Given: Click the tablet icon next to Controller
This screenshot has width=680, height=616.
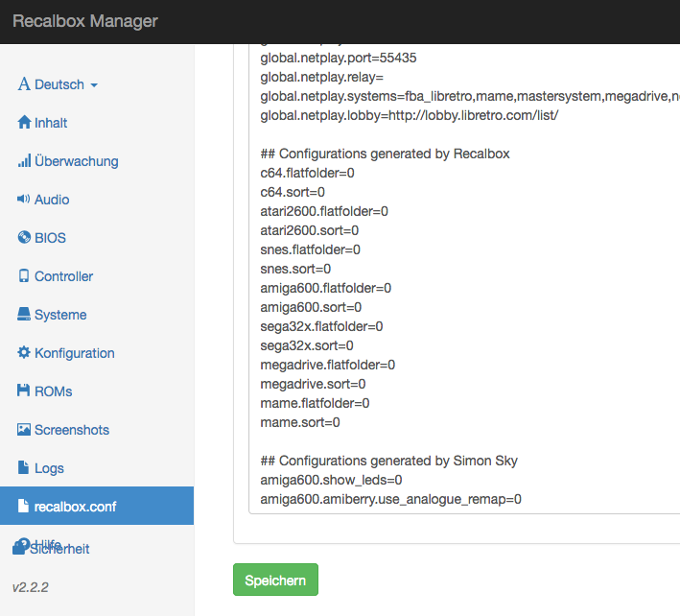Looking at the screenshot, I should (x=24, y=276).
